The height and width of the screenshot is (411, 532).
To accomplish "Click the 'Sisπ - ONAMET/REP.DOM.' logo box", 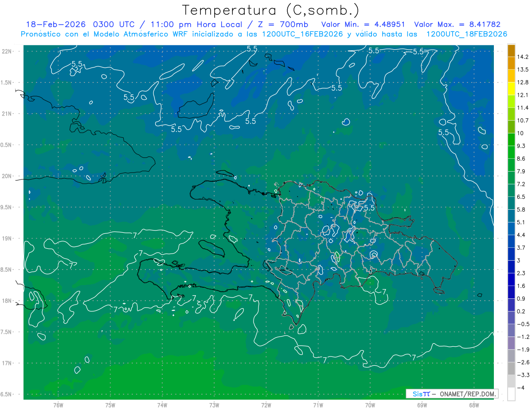I will [452, 394].
